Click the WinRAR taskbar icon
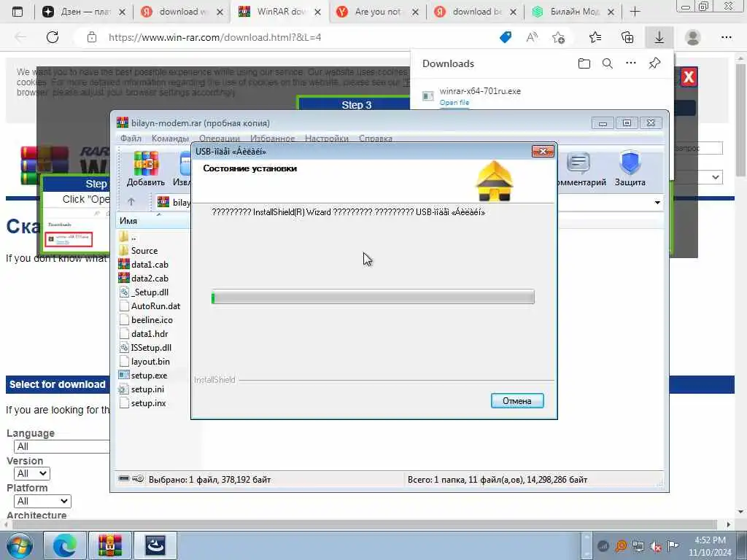 [110, 545]
